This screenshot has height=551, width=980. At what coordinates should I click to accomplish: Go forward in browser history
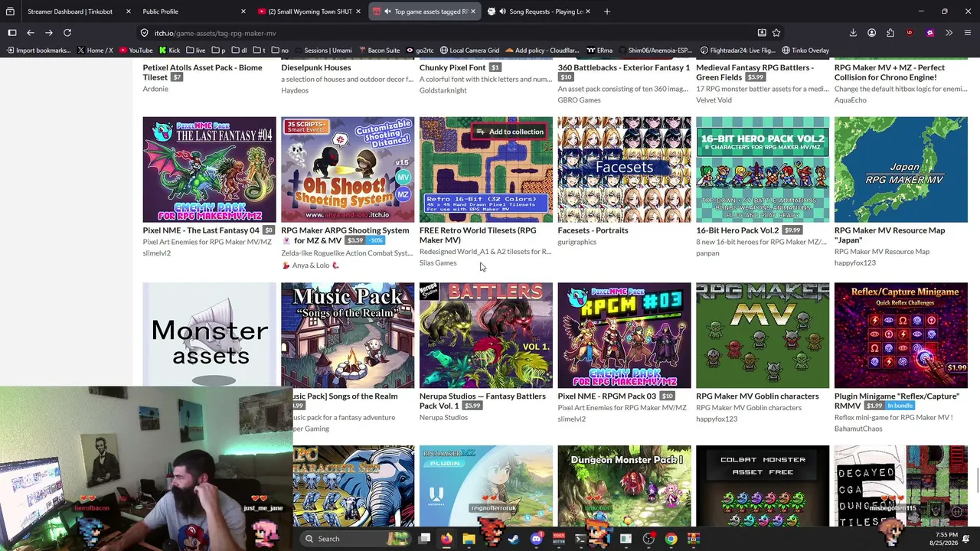tap(48, 33)
